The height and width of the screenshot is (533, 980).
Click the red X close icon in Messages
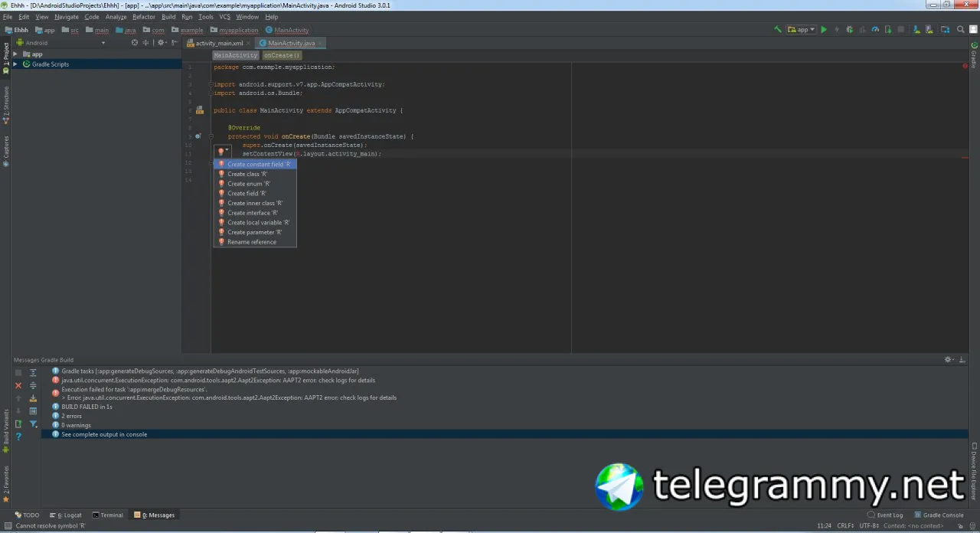coord(18,385)
